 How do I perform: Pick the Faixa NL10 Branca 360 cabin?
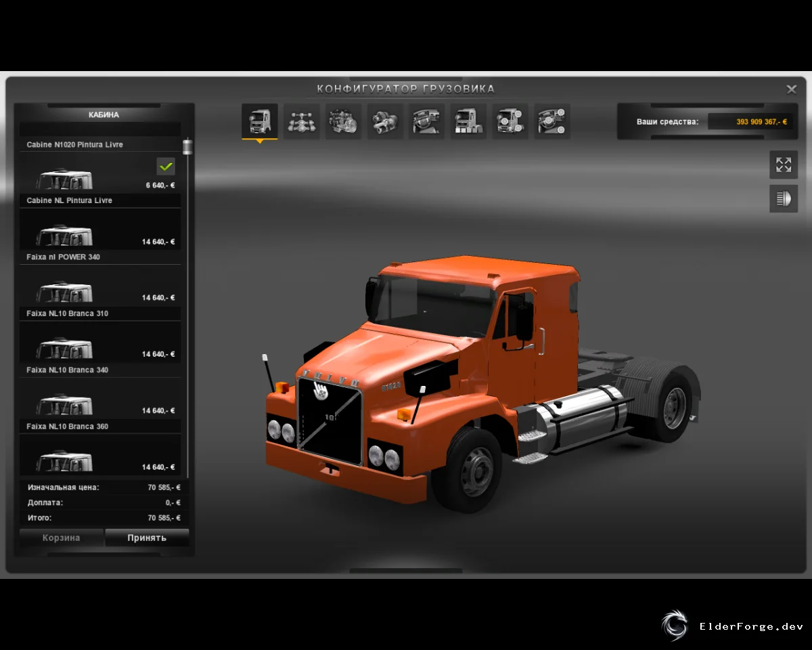click(x=100, y=454)
